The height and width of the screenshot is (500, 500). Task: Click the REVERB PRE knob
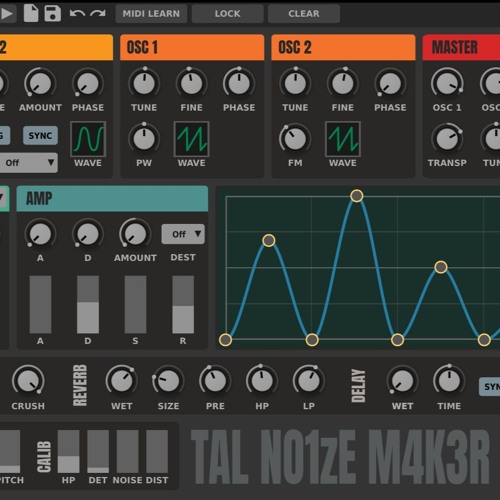(215, 381)
